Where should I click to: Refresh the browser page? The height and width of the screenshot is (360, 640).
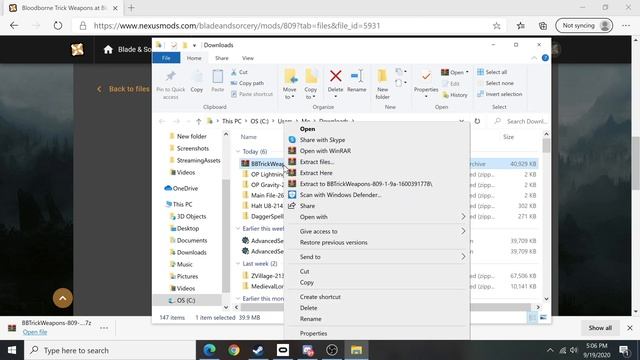click(58, 26)
